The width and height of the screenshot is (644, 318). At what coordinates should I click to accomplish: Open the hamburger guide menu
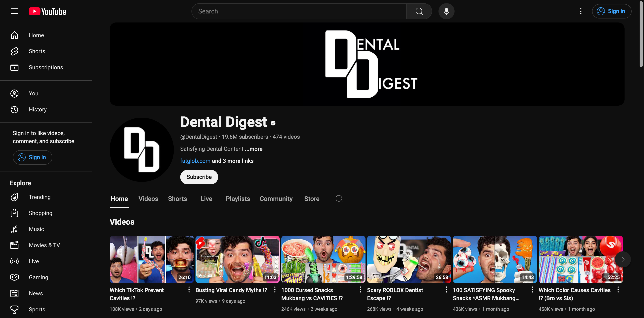coord(14,11)
